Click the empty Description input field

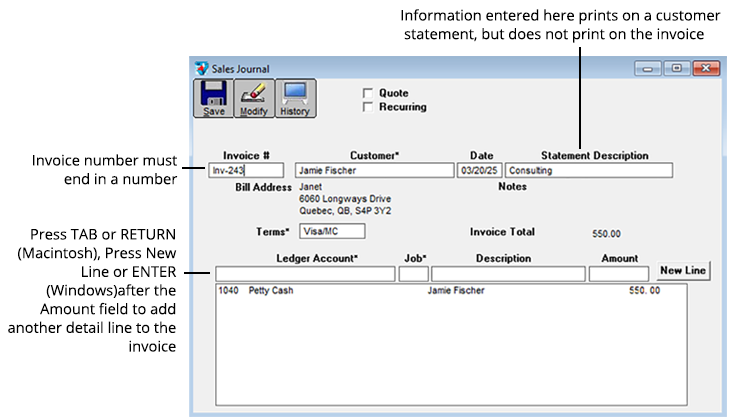click(508, 274)
